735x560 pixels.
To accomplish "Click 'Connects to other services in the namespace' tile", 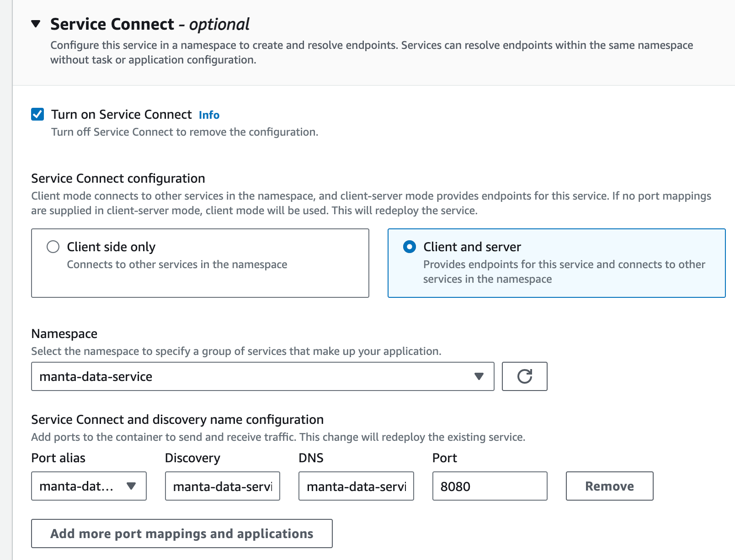I will click(177, 264).
